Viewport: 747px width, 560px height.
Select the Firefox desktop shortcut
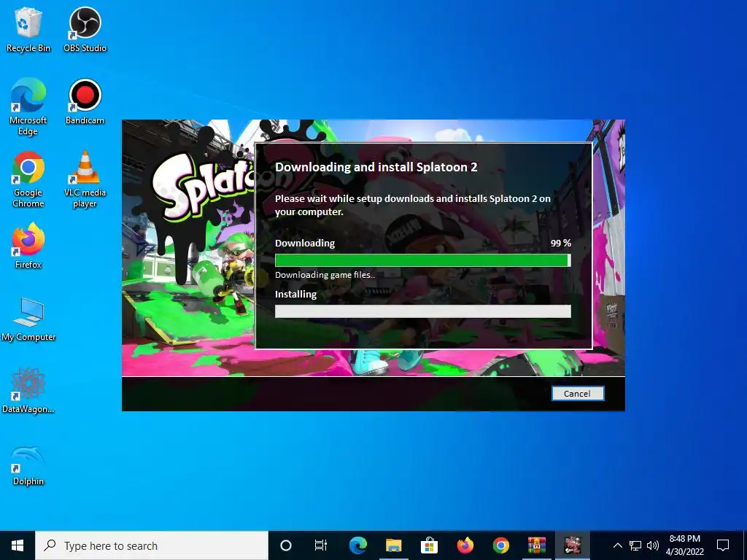click(x=28, y=246)
